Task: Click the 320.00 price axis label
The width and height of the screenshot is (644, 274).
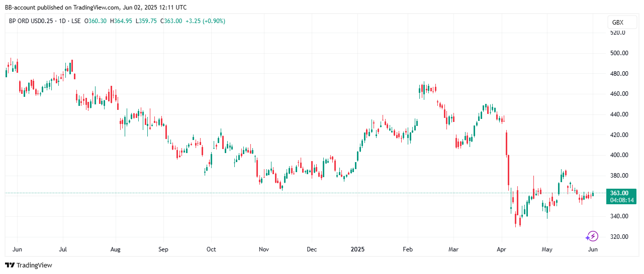Action: [x=619, y=237]
